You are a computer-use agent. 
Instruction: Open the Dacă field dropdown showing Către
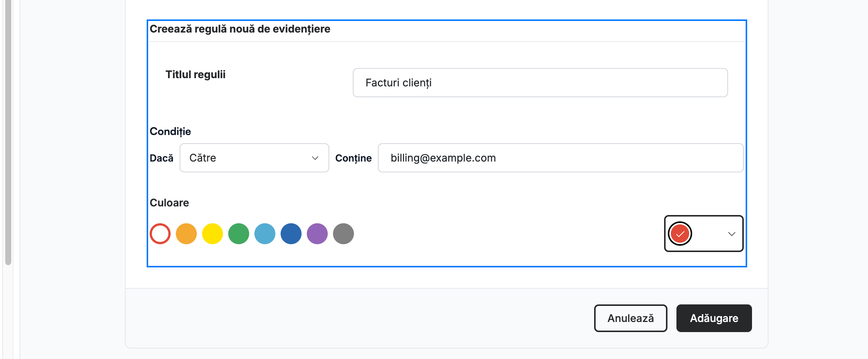(254, 158)
